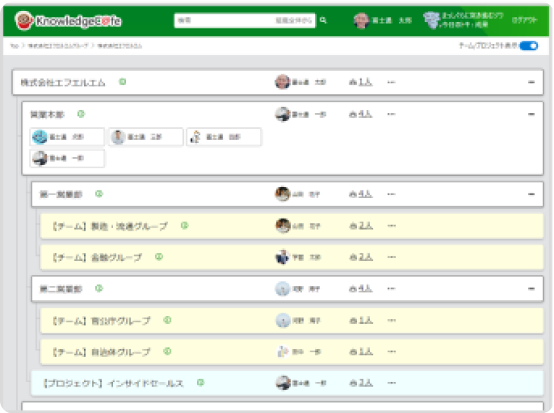Click manager avatar in 第一営業部 row

283,194
